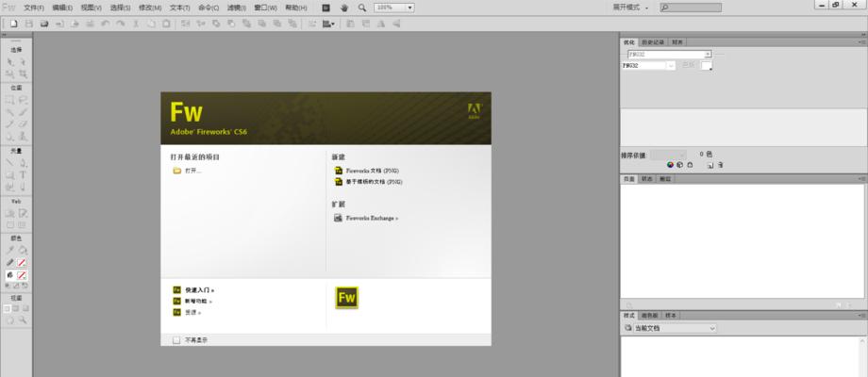Select the Magic Wand tool
The height and width of the screenshot is (377, 868).
[10, 112]
